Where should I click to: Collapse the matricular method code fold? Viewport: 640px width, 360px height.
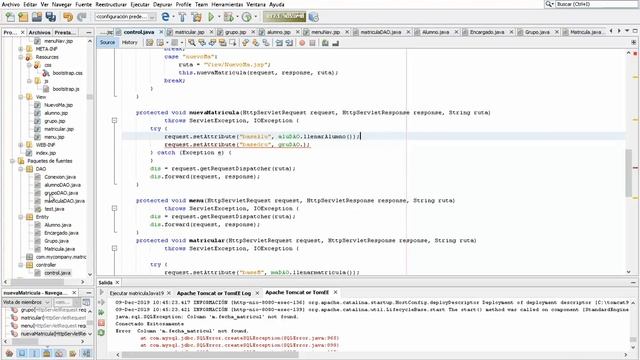click(114, 248)
